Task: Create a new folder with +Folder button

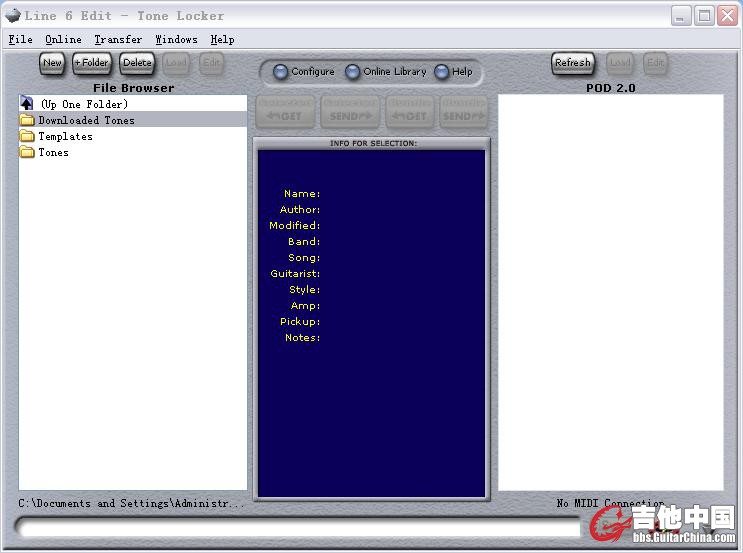Action: click(x=92, y=63)
